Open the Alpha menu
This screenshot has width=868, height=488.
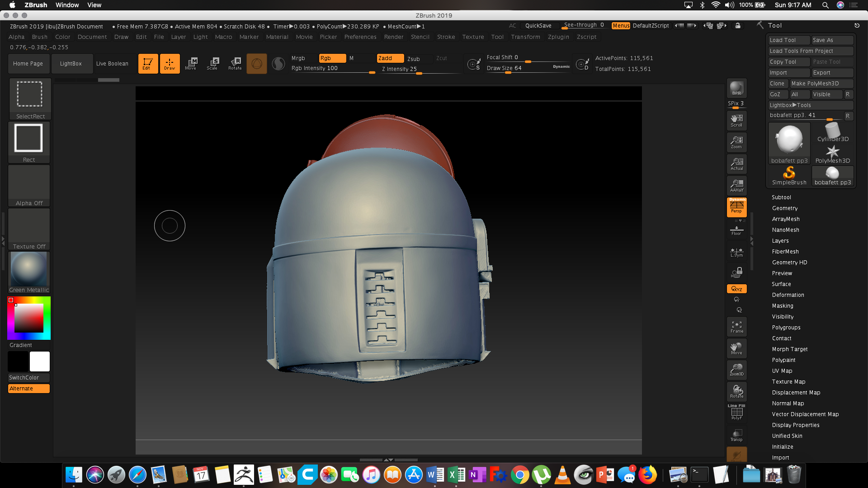tap(16, 37)
